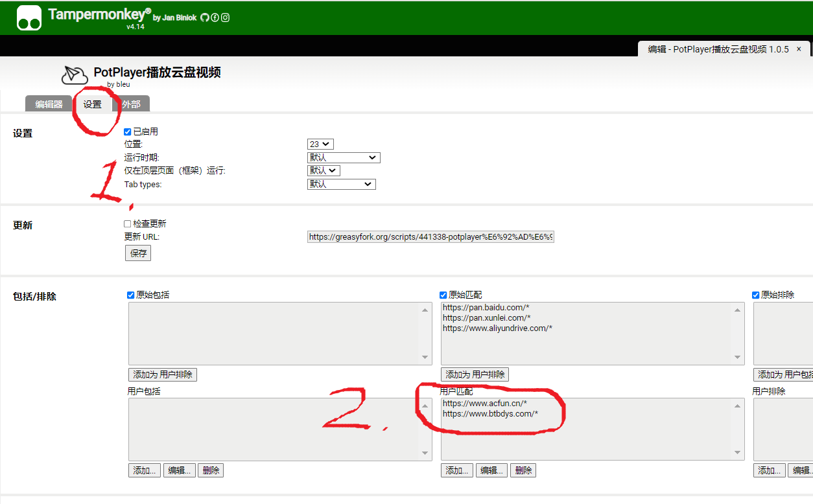The image size is (813, 504).
Task: Toggle the 已启用 checkbox
Action: point(128,132)
